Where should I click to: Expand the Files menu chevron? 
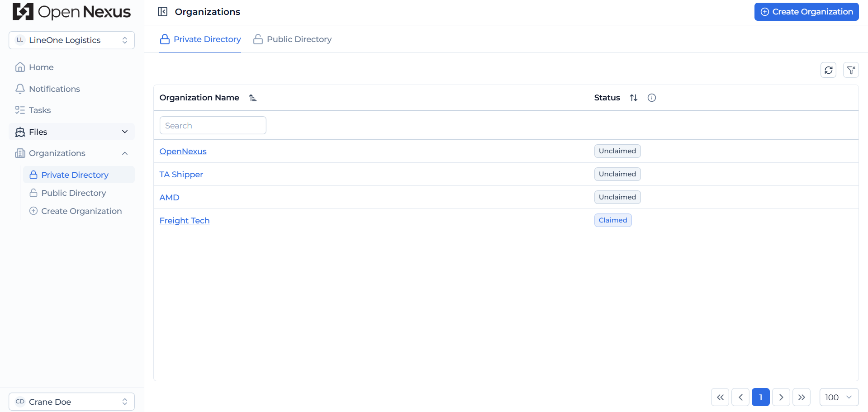125,132
